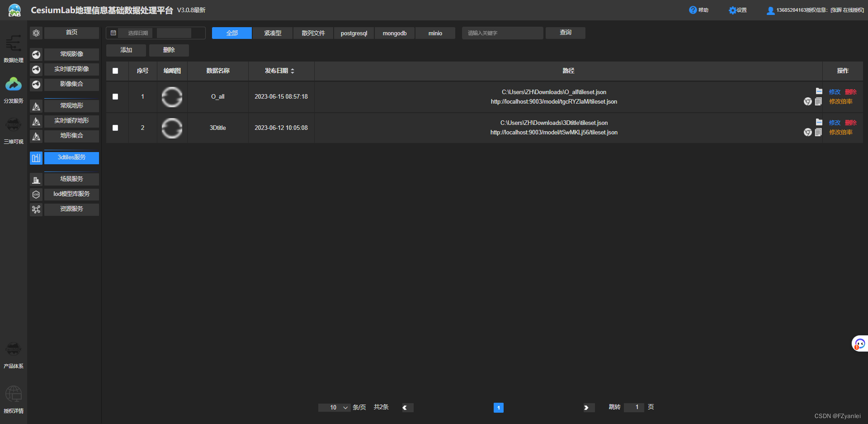Open the 三维可视 sidebar section

coord(14,130)
